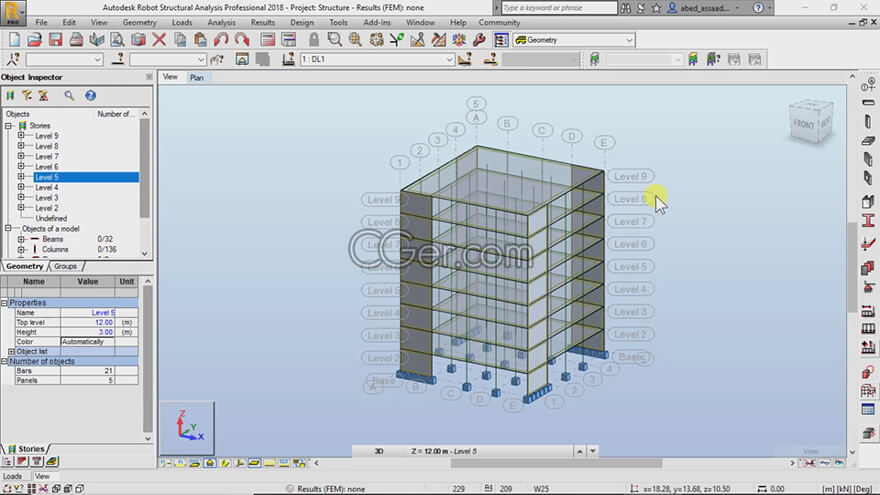Click the Top level 12.00 value
The width and height of the screenshot is (880, 495).
(88, 322)
